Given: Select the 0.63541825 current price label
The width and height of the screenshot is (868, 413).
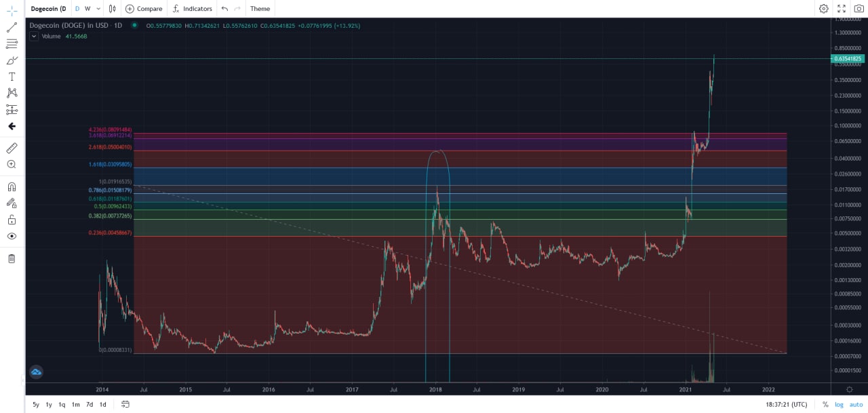Looking at the screenshot, I should pos(848,59).
